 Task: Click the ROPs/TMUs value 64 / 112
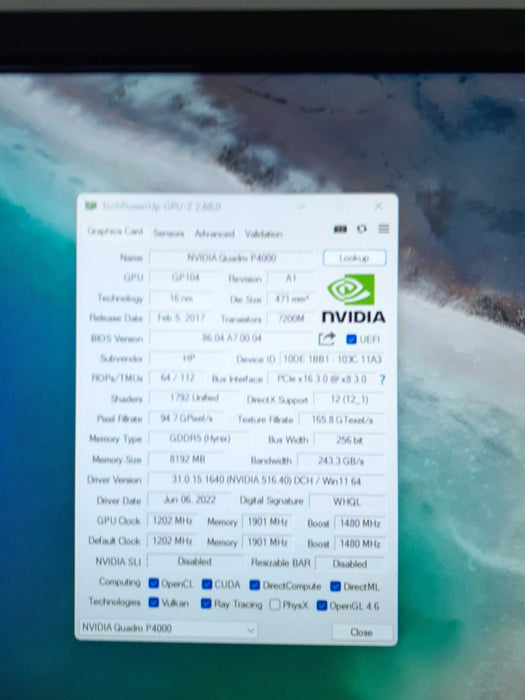point(177,378)
